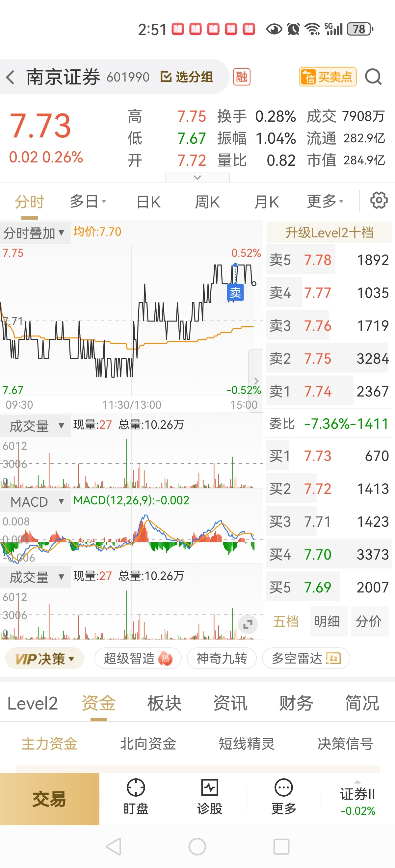Open chart settings gear icon

(x=379, y=201)
